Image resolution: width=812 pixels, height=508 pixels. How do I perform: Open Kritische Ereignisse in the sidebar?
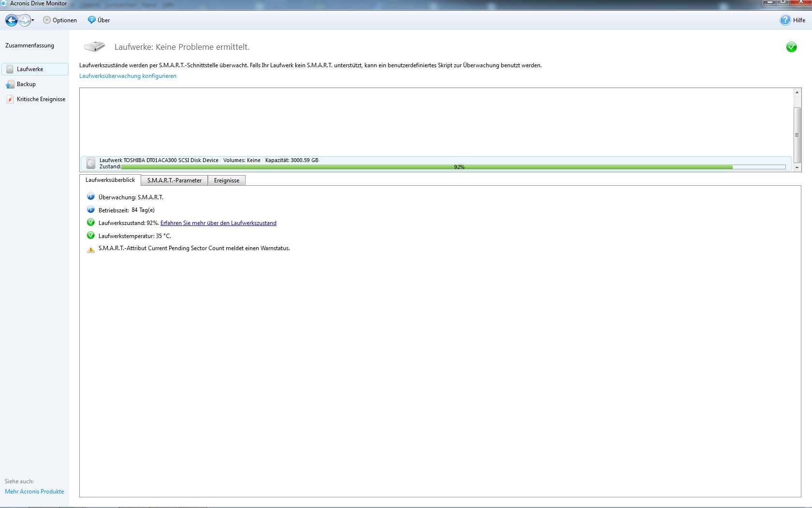41,99
